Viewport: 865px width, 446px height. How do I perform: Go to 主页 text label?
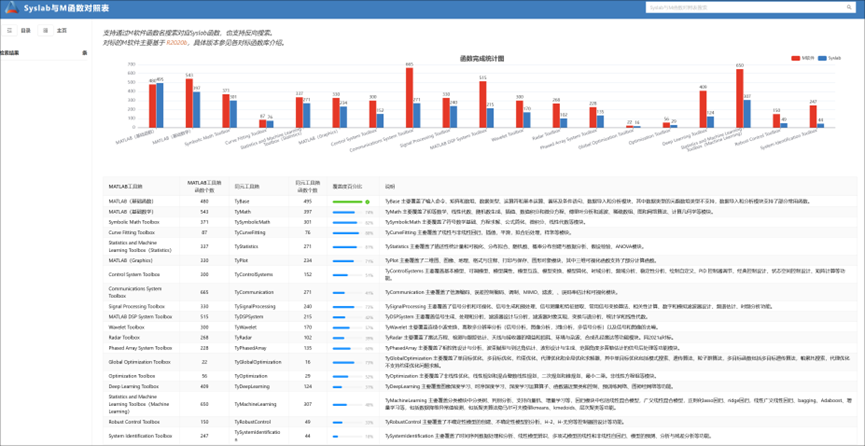click(x=62, y=31)
